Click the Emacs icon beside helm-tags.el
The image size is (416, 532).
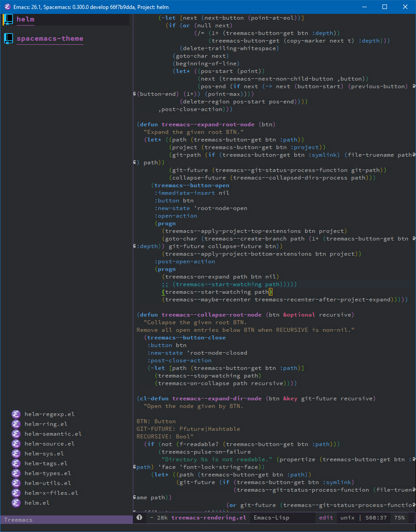point(16,463)
